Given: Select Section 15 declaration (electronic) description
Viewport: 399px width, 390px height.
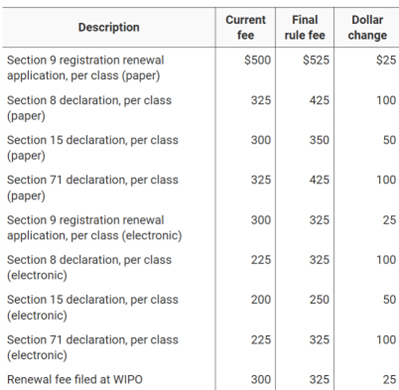Looking at the screenshot, I should 93,307.
